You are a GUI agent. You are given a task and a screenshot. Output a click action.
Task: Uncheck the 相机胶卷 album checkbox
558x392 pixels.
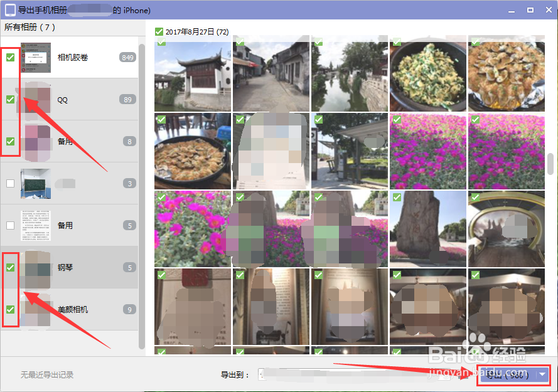point(10,57)
